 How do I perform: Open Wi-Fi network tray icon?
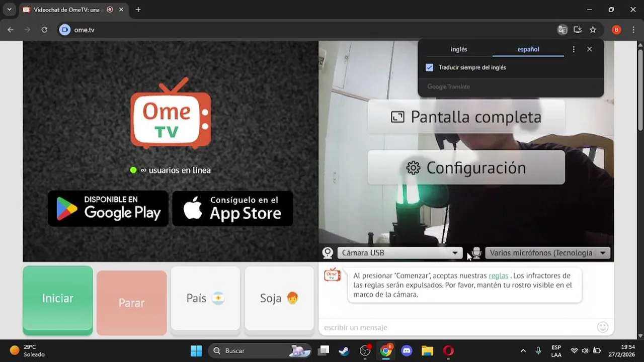click(x=574, y=350)
